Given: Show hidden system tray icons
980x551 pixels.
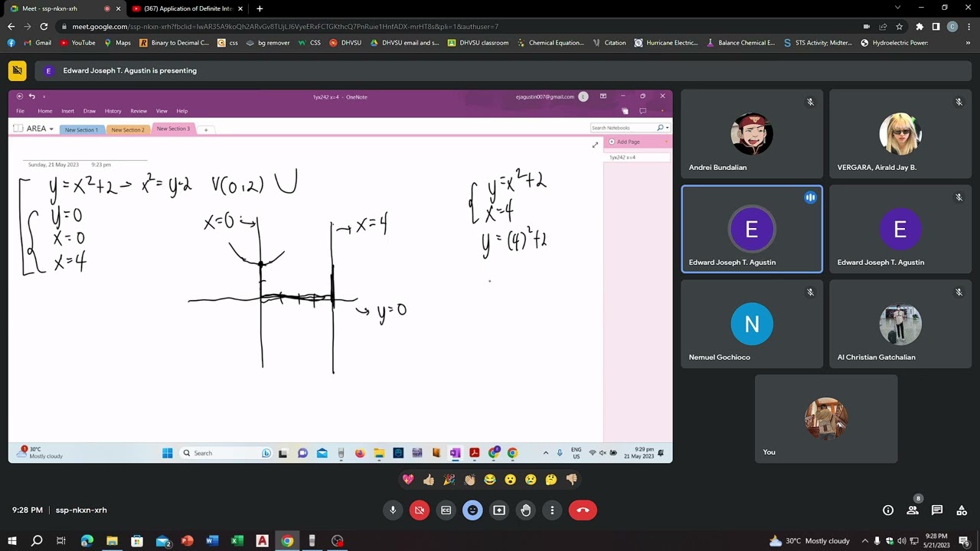Looking at the screenshot, I should click(x=865, y=541).
